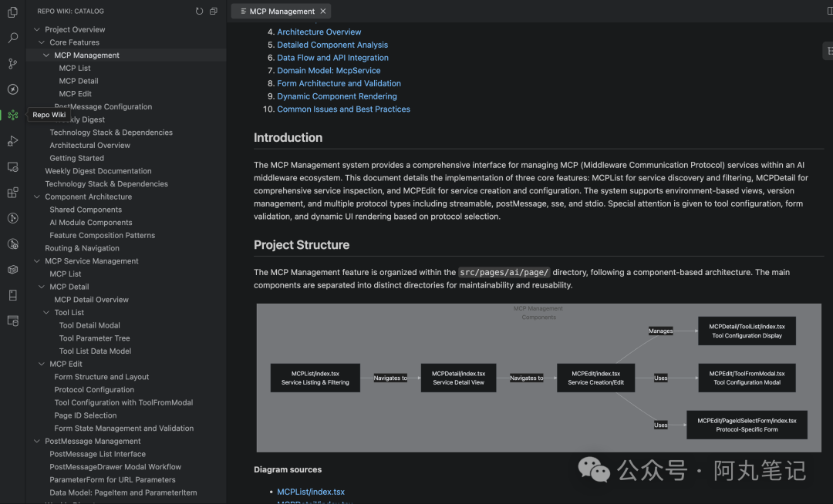Click the circled git branch icon
The height and width of the screenshot is (504, 833).
click(x=13, y=218)
